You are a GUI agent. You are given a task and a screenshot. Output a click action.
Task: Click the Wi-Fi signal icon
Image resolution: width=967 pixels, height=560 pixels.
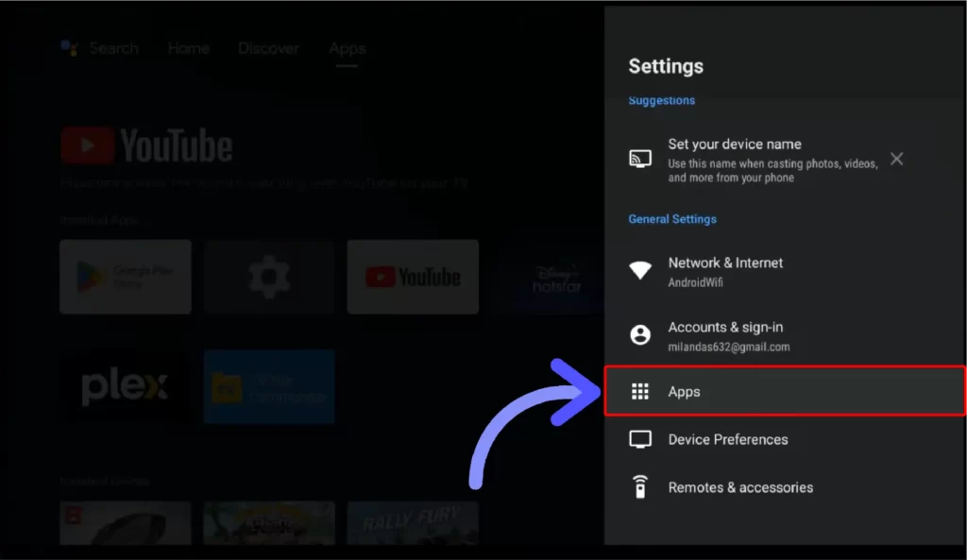[x=640, y=270]
